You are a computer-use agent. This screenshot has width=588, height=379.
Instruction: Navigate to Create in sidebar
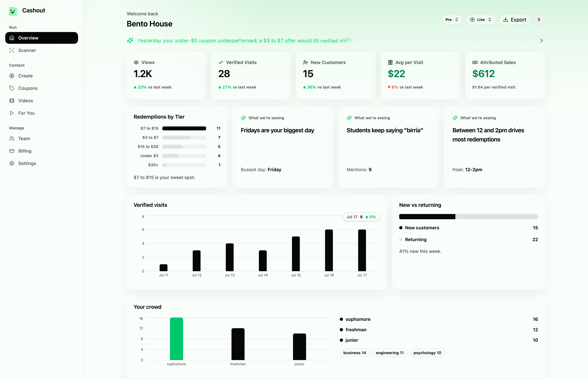pos(42,76)
